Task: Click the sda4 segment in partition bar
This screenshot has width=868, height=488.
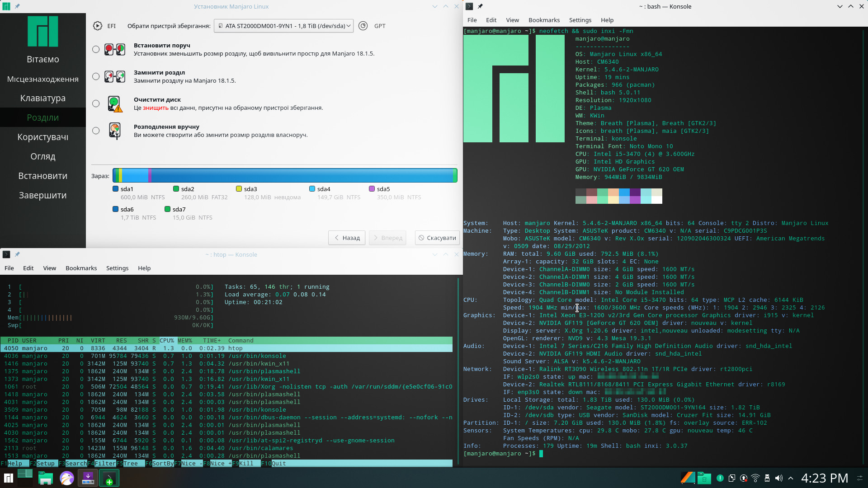Action: [135, 175]
